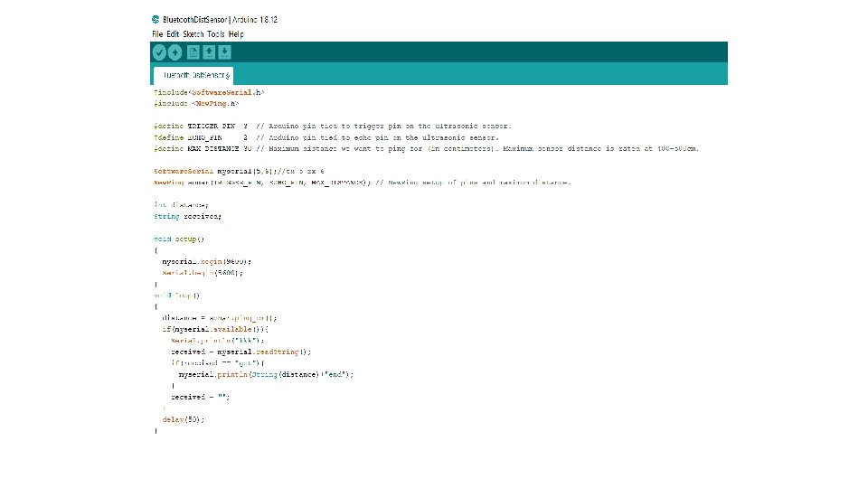Click the Upload arrow button
868x488 pixels.
coord(175,52)
